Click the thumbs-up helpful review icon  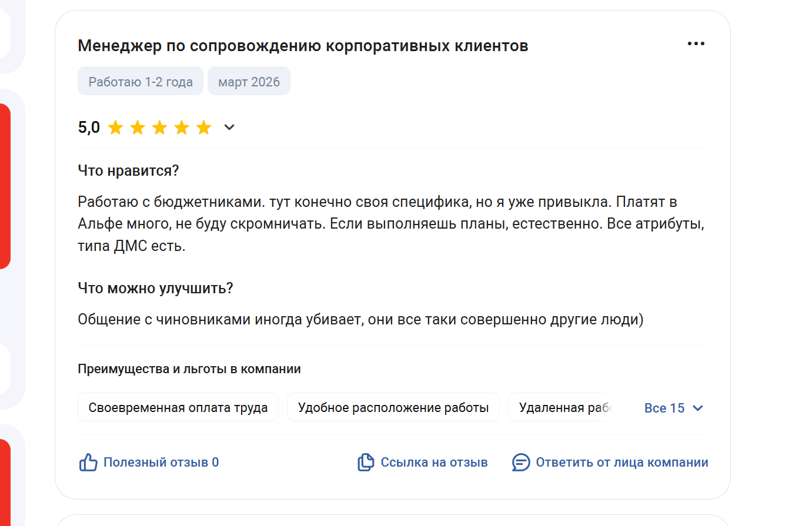coord(88,463)
